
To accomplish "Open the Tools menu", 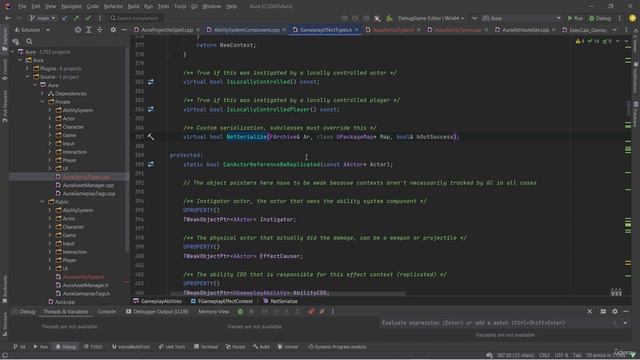I will [180, 7].
